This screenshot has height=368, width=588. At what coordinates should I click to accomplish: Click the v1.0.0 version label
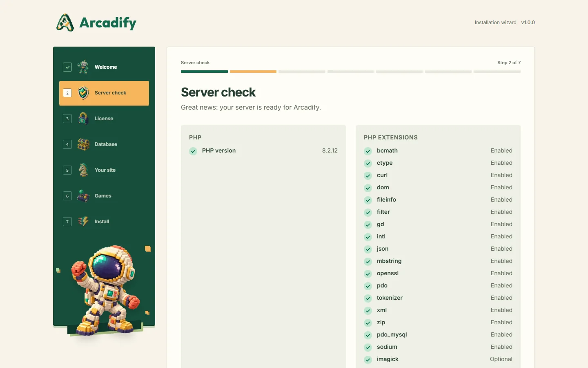pos(528,22)
